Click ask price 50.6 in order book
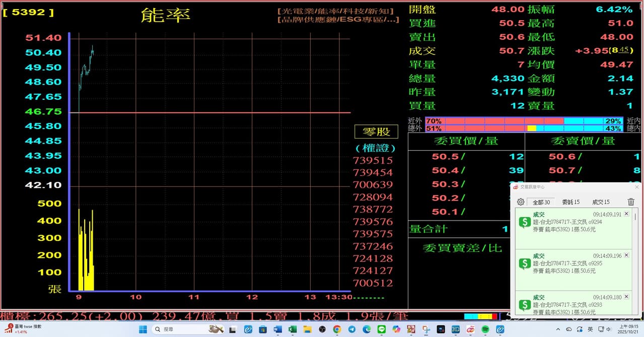644x337 pixels. click(562, 157)
